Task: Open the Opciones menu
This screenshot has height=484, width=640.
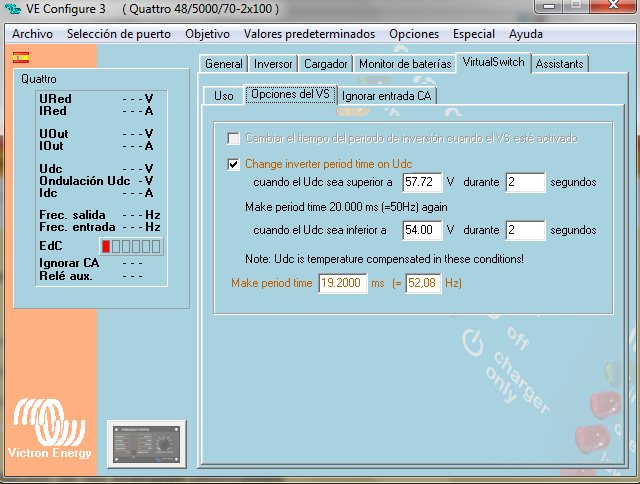Action: pos(414,34)
